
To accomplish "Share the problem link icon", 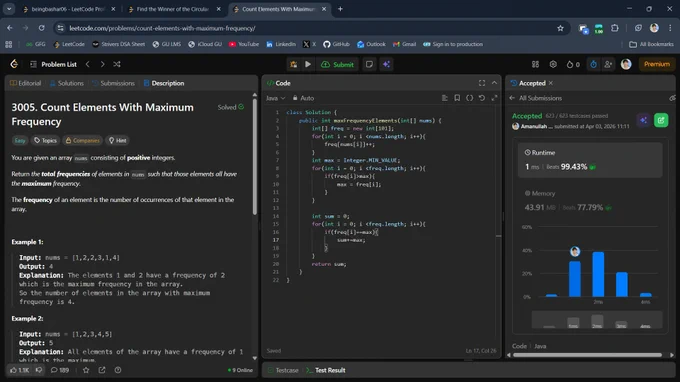I will (102, 370).
